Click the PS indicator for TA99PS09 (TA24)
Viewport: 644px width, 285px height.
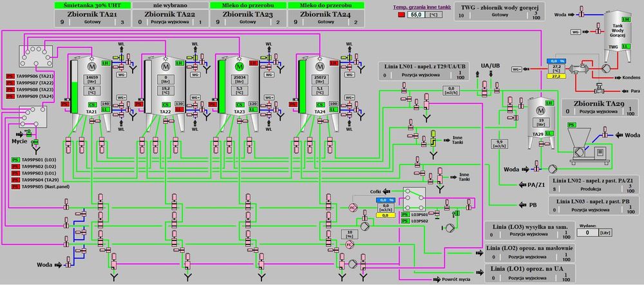(11, 96)
